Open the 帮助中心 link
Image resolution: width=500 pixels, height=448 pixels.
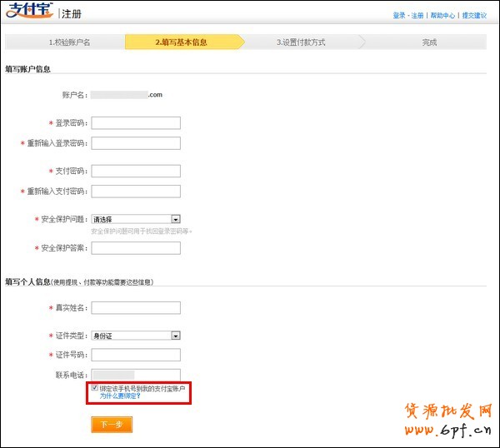tap(443, 16)
